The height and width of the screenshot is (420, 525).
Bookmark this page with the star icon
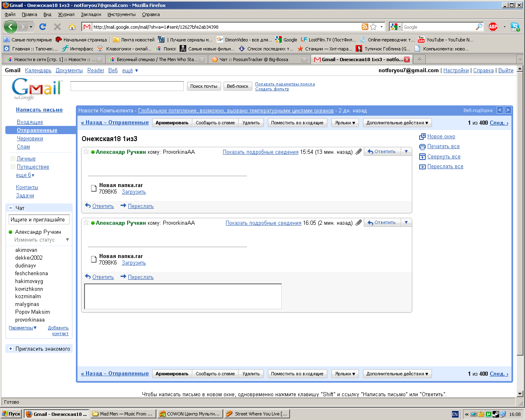[373, 27]
